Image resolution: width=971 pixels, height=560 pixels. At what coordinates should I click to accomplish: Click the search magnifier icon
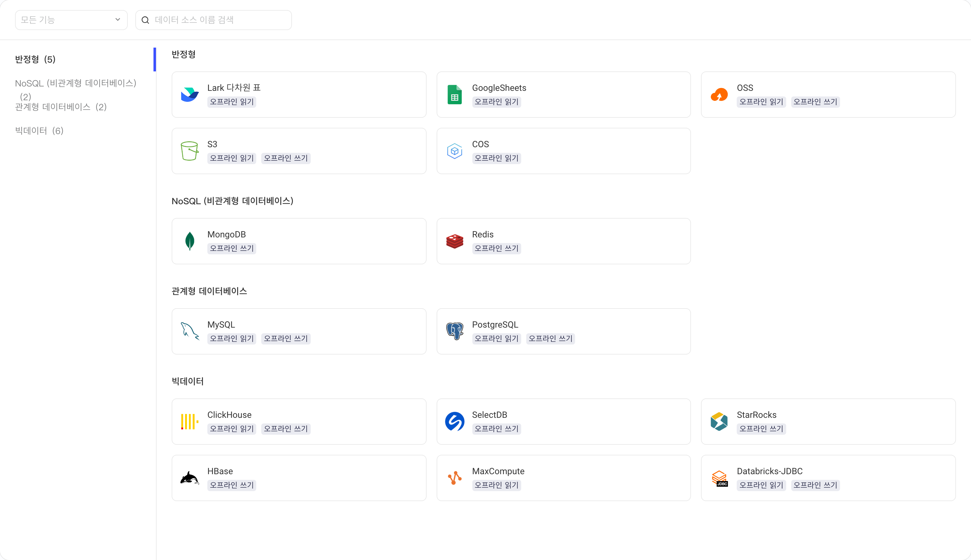[x=145, y=20]
